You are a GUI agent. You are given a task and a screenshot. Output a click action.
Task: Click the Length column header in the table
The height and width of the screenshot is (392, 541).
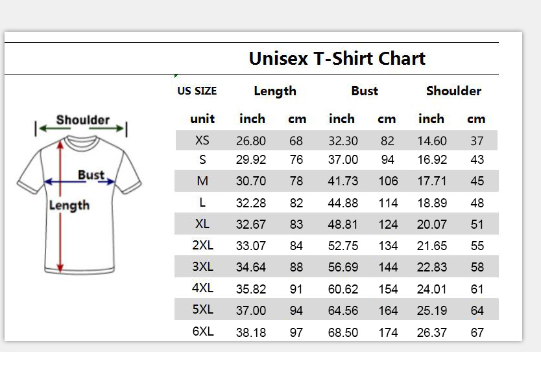point(275,91)
